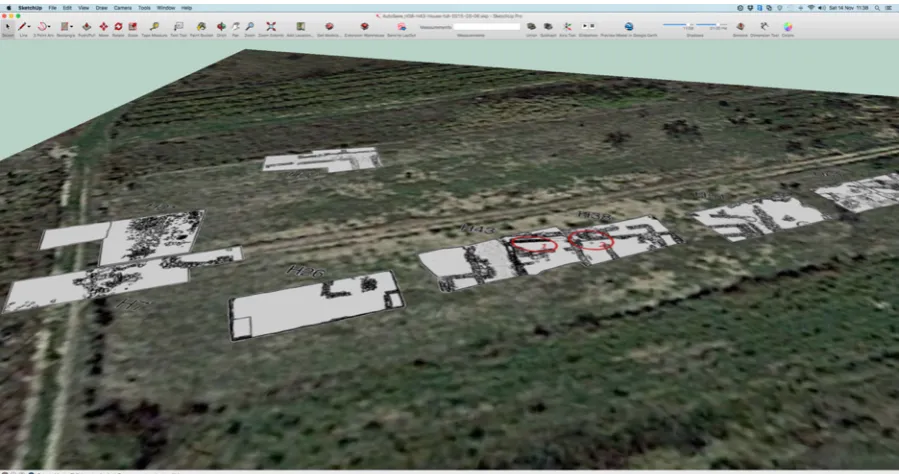
Task: Click the H43 label text
Action: click(x=478, y=229)
